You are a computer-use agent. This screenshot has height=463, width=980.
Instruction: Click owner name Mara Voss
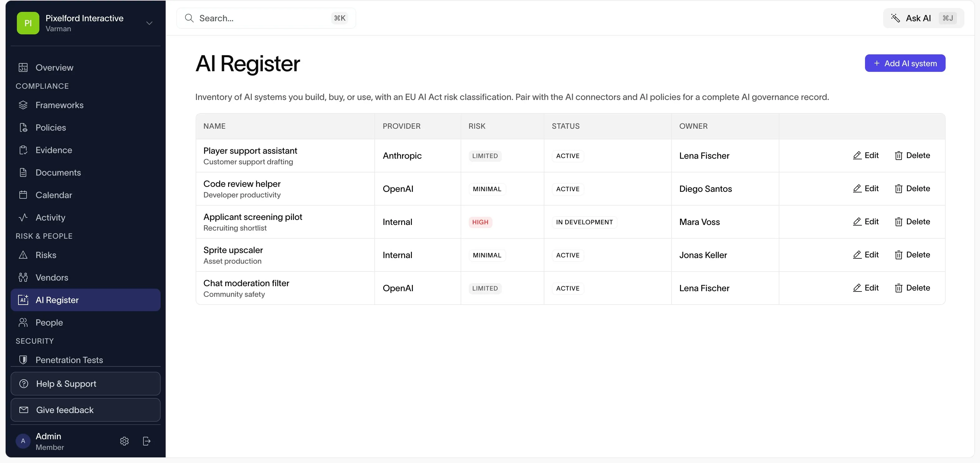(699, 222)
